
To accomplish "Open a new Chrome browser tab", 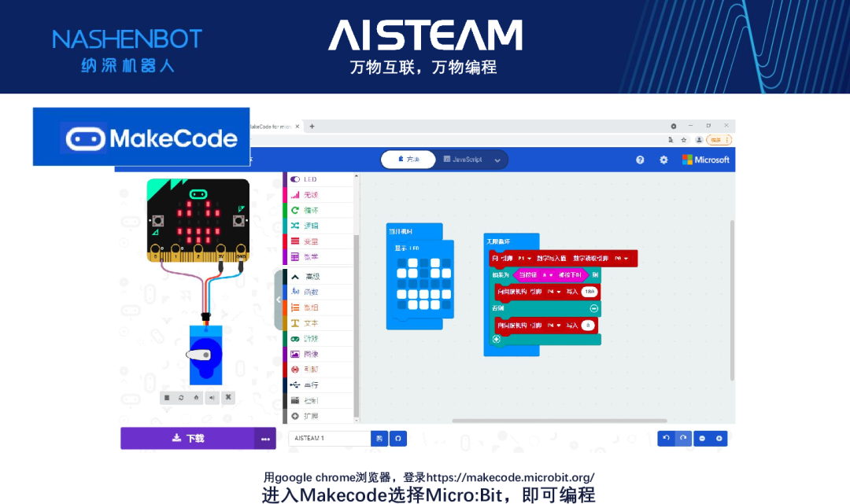I will click(312, 126).
